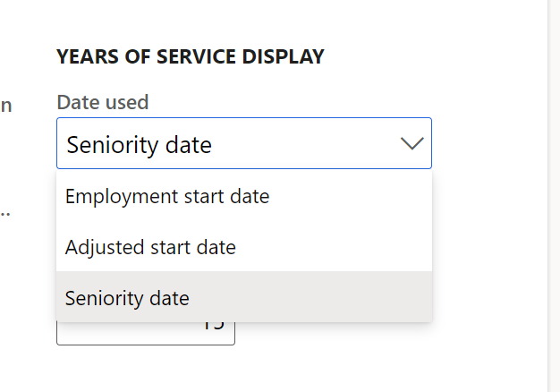Click the Date used dropdown chevron arrow
Viewport: 560px width, 392px height.
pos(412,144)
